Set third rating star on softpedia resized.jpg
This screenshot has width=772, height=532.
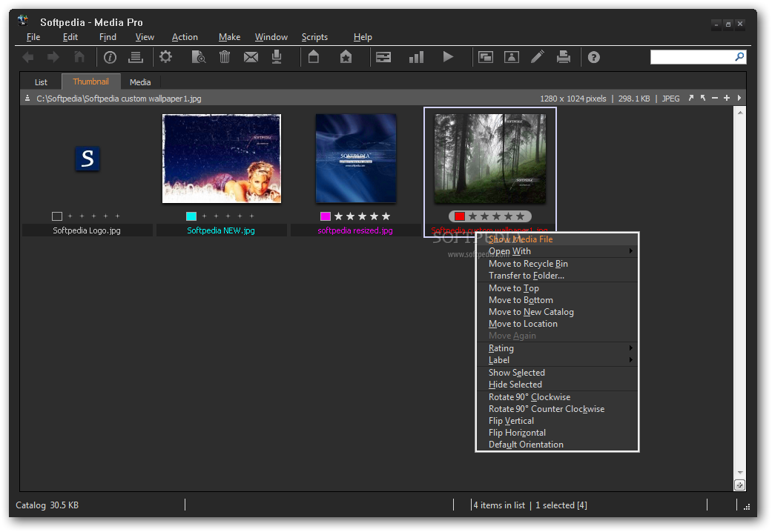coord(362,216)
